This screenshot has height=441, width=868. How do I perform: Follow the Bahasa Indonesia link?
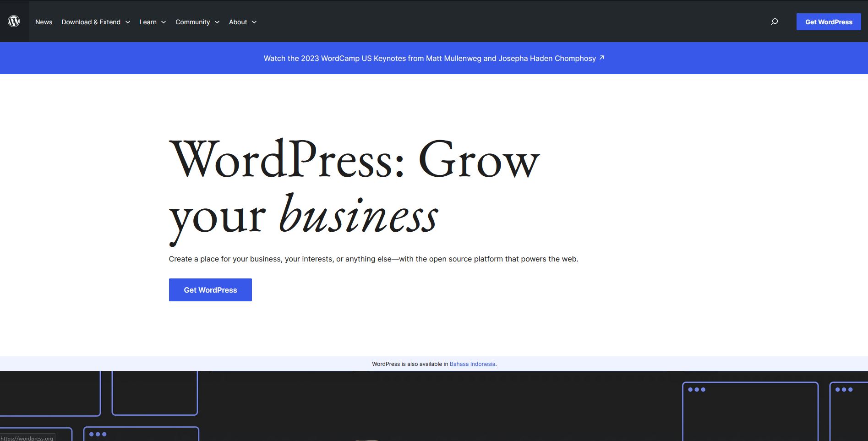click(472, 364)
